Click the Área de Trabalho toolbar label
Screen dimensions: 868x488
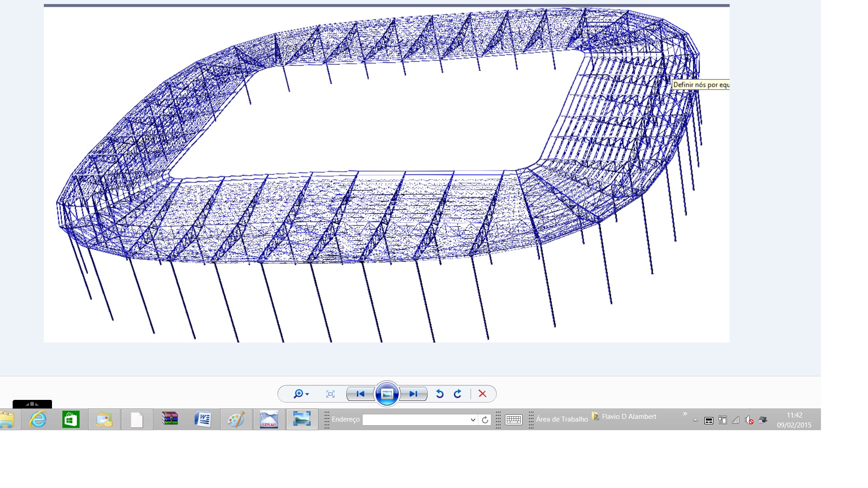[562, 419]
